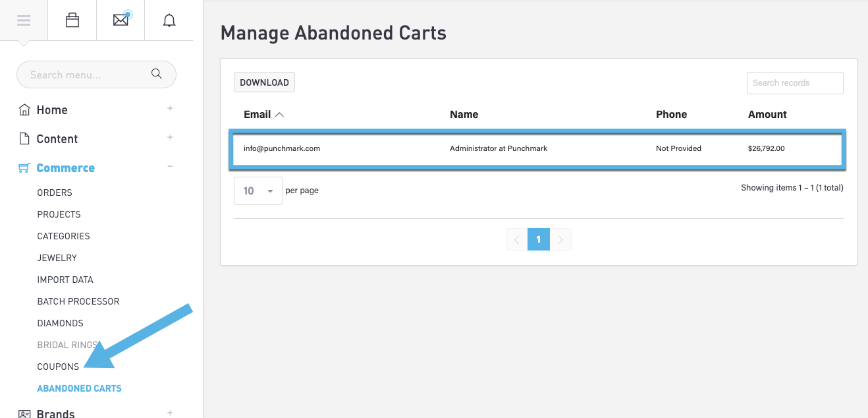Click the Content document icon
868x418 pixels.
tap(24, 138)
